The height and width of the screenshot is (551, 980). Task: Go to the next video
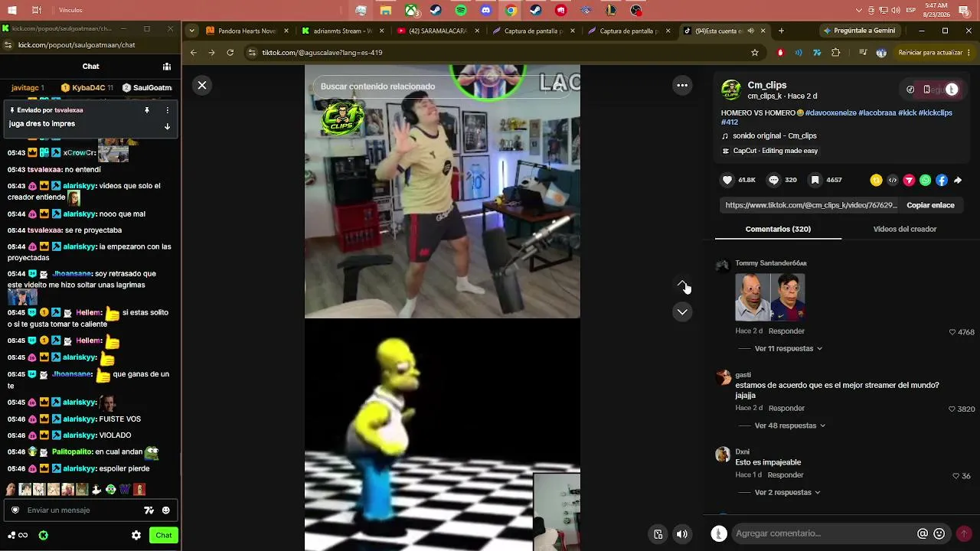(x=682, y=311)
